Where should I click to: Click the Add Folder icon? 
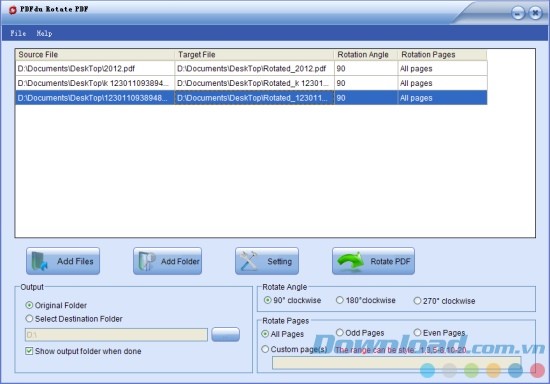point(147,261)
